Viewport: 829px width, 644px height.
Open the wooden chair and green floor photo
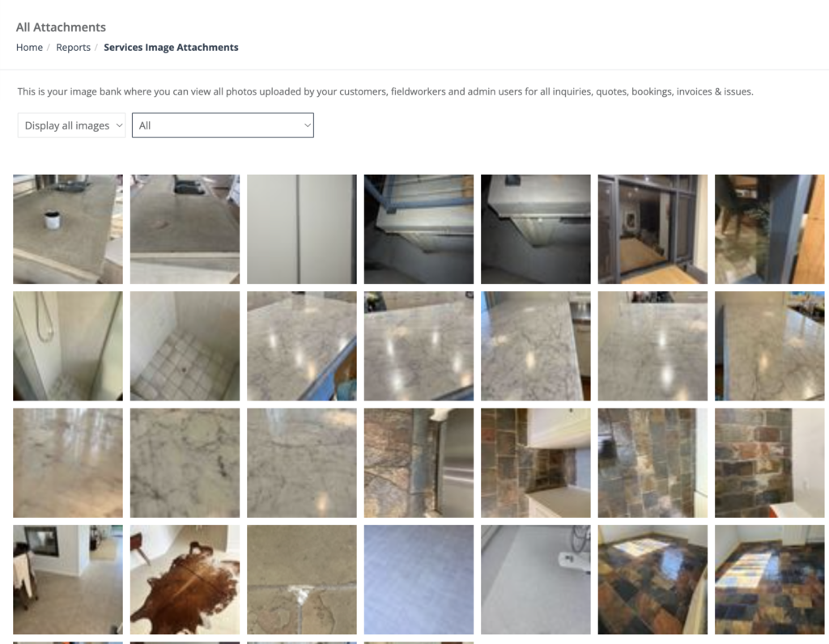[x=769, y=229]
